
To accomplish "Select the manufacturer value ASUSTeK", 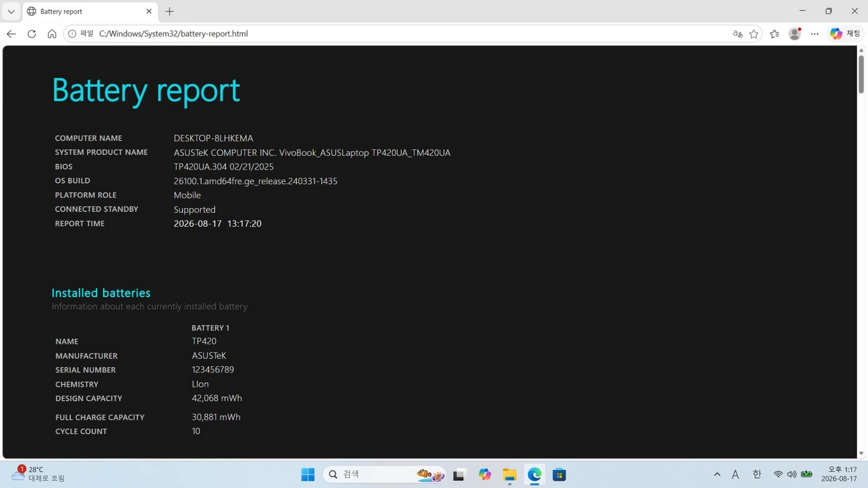I will tap(209, 356).
